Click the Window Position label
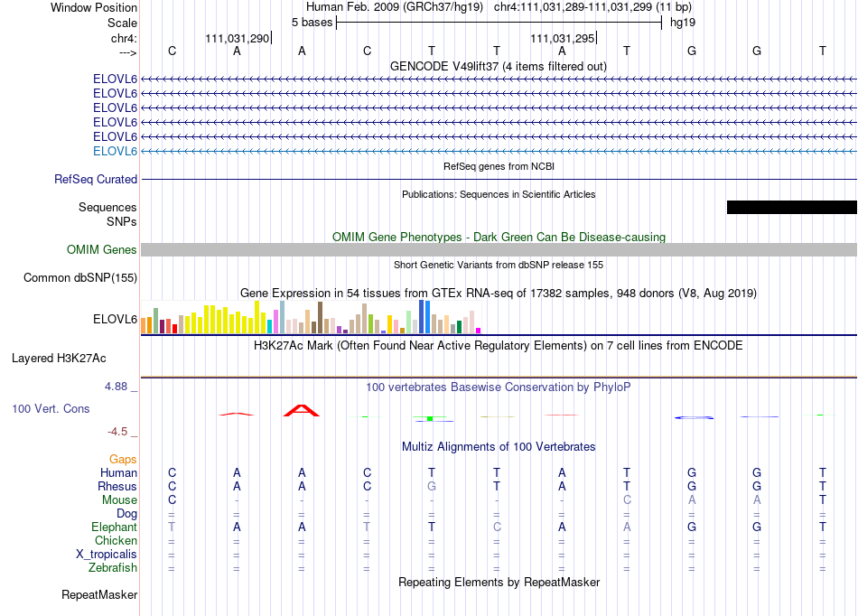 [94, 7]
